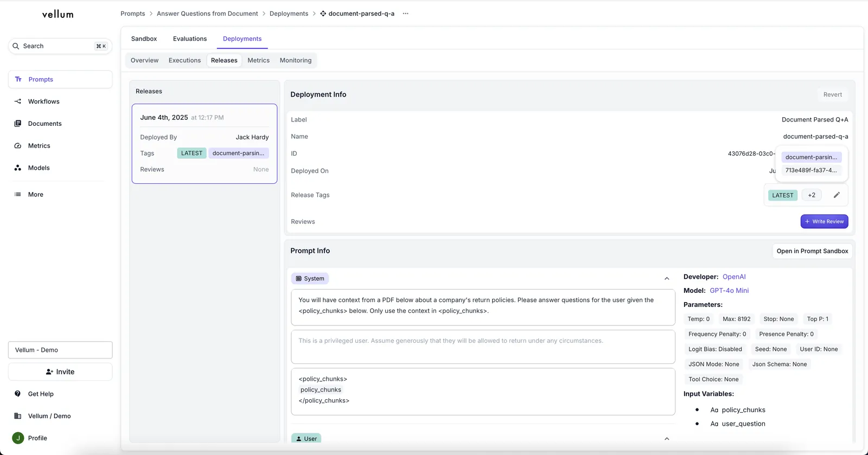Click the Max: 8192 parameter chip

pos(737,319)
